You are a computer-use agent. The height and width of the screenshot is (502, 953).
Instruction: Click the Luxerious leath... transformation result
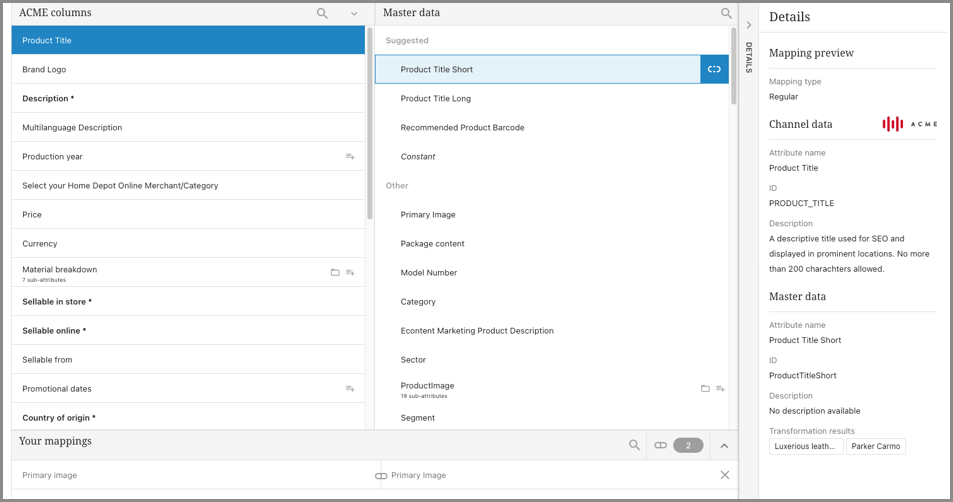point(806,446)
